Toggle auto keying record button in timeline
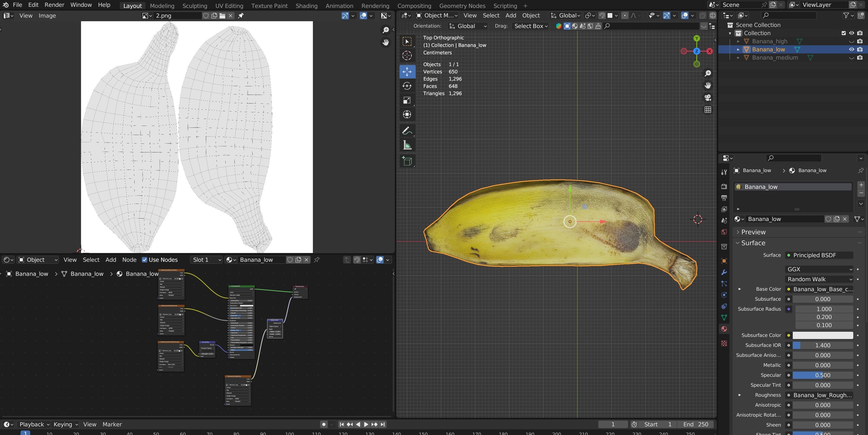 (x=324, y=425)
